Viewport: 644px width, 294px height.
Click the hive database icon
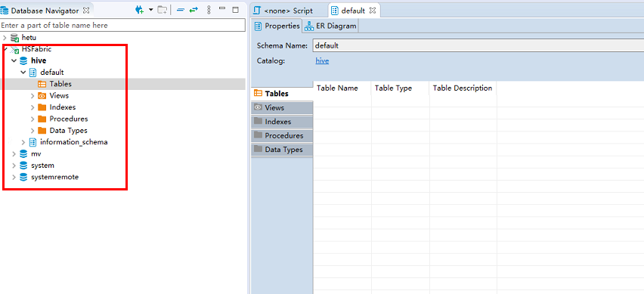(x=24, y=60)
